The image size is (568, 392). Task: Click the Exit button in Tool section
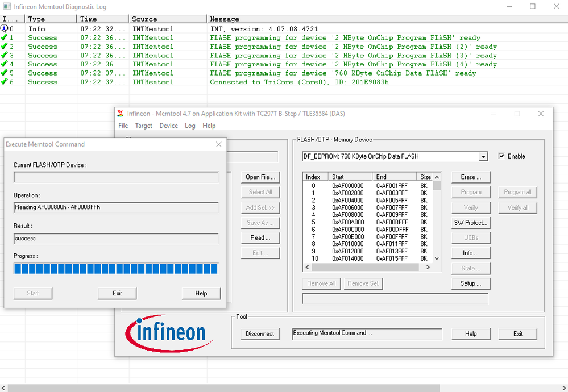coord(517,333)
